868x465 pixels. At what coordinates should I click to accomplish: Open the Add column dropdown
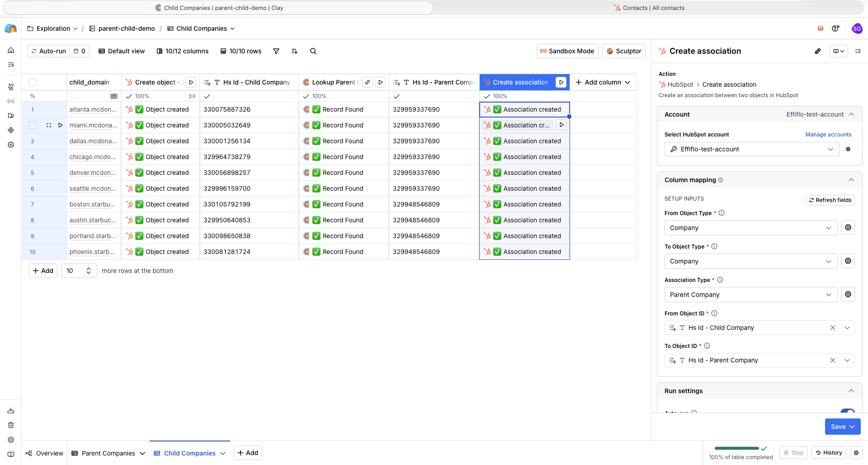click(x=603, y=82)
